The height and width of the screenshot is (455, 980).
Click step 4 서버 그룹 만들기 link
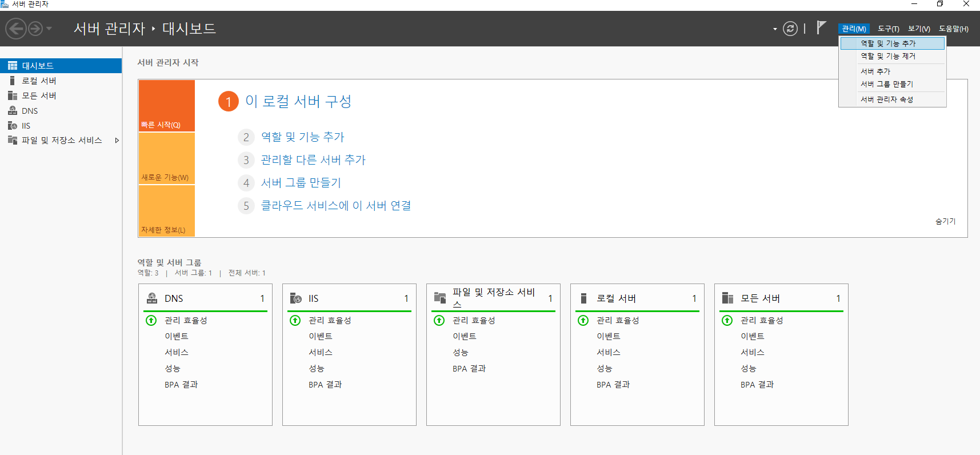click(301, 183)
